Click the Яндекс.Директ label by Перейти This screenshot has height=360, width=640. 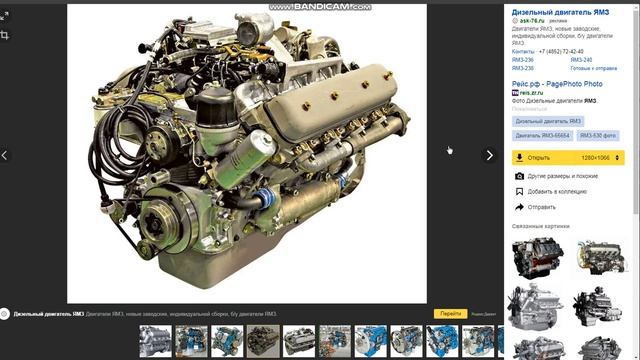click(x=484, y=314)
